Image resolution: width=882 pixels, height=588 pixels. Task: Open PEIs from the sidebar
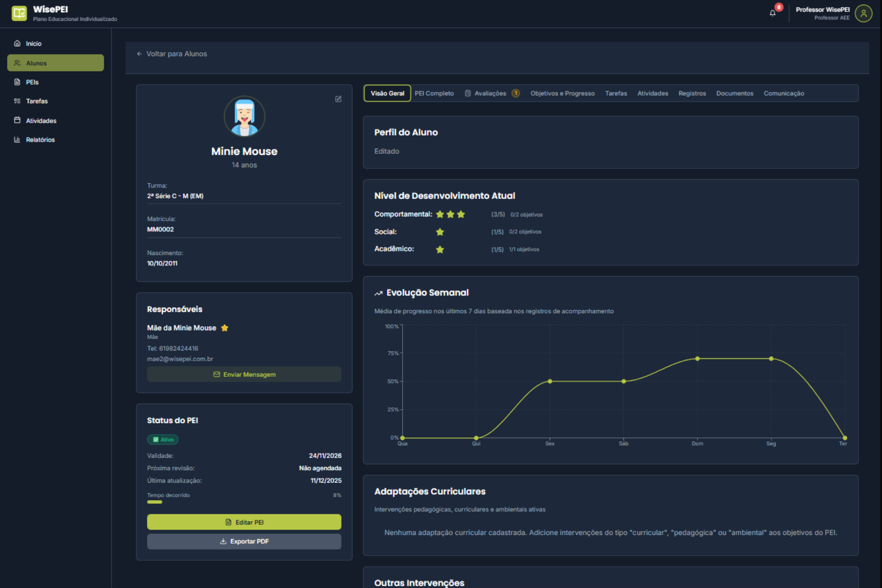pos(32,82)
